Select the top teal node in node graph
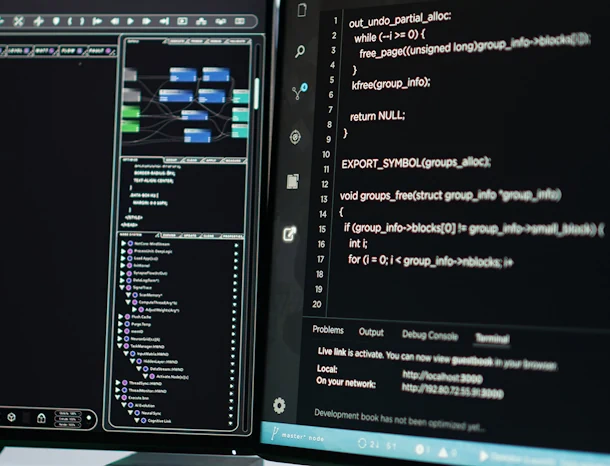 [241, 96]
